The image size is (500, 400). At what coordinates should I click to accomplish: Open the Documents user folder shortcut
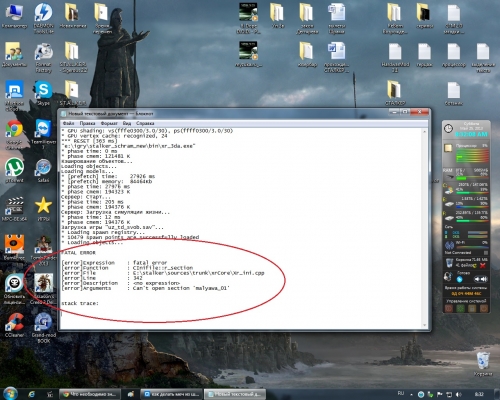[x=14, y=54]
